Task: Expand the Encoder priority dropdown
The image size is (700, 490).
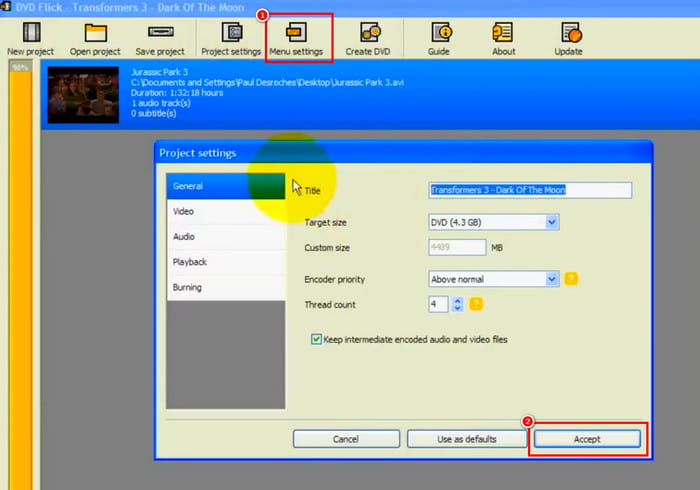Action: [552, 279]
